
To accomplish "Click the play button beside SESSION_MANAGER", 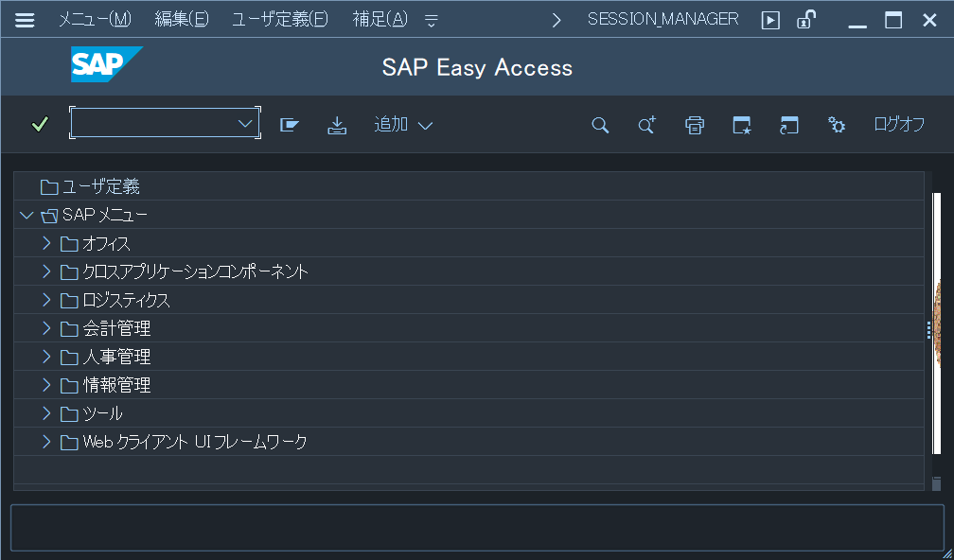I will 769,18.
